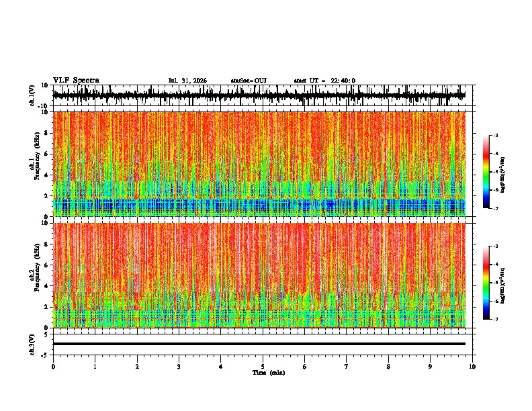Click the time axis tick label "9"
This screenshot has width=532, height=411.
point(430,367)
